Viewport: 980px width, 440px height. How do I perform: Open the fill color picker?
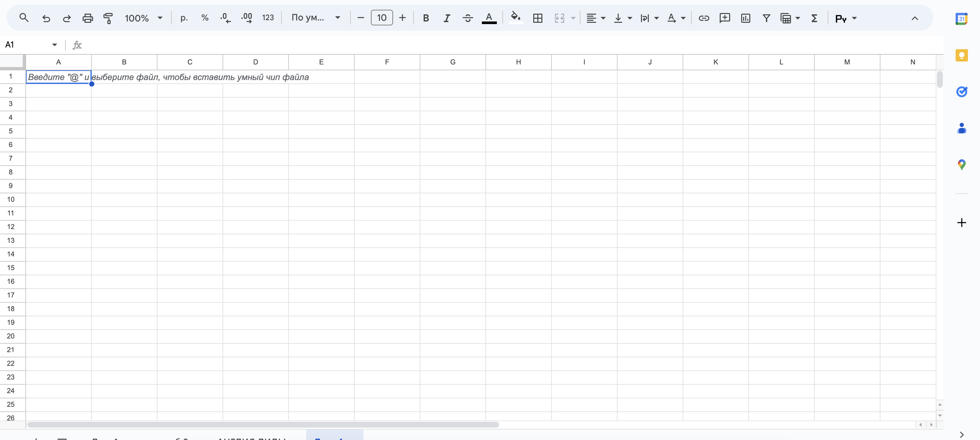pos(515,18)
